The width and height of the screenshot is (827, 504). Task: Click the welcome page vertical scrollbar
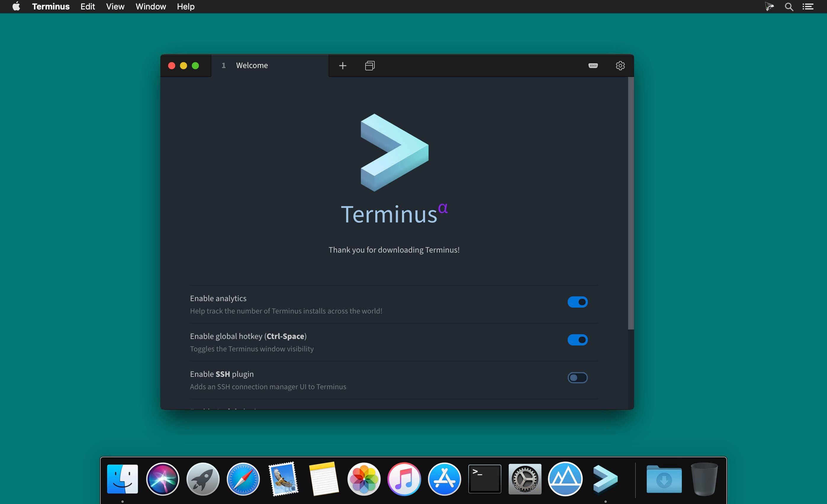(x=631, y=203)
